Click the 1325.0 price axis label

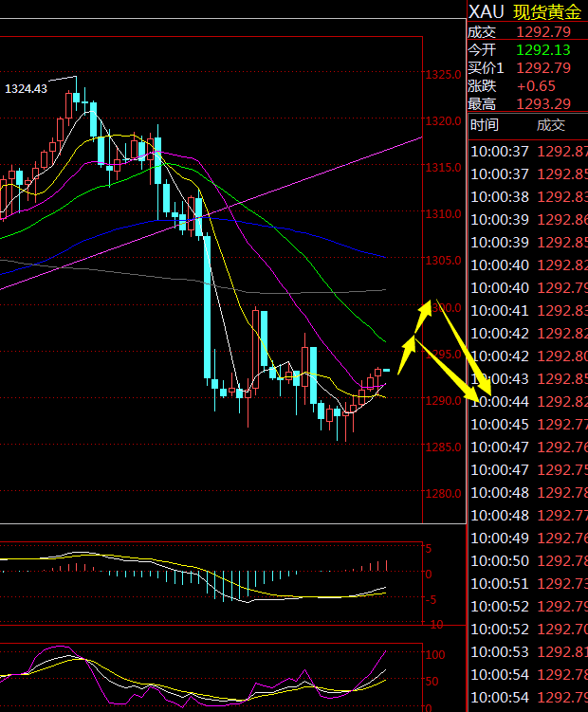443,75
